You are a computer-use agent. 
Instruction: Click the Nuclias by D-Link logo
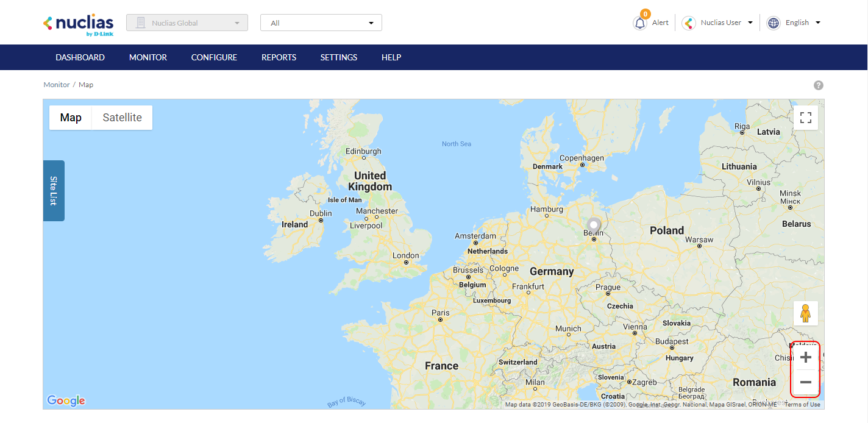click(78, 24)
